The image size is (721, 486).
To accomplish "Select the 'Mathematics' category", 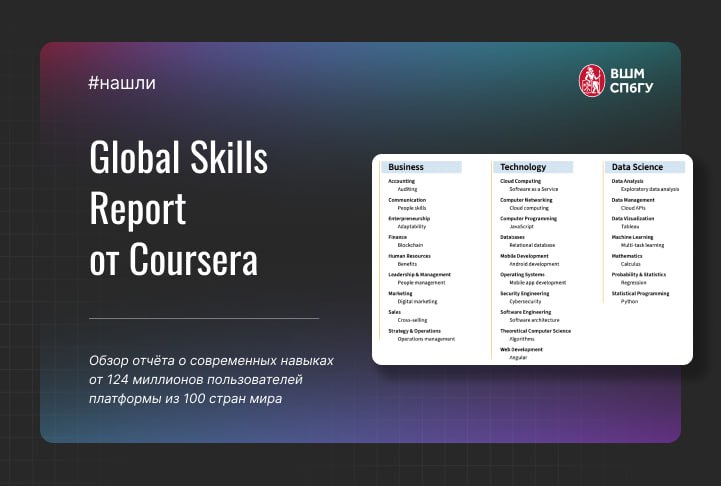I will (x=627, y=256).
